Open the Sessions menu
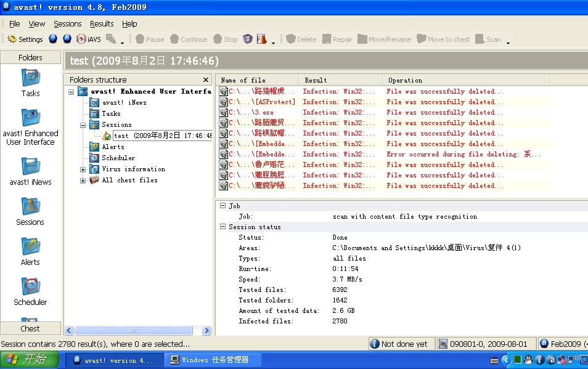588x369 pixels. click(x=67, y=23)
